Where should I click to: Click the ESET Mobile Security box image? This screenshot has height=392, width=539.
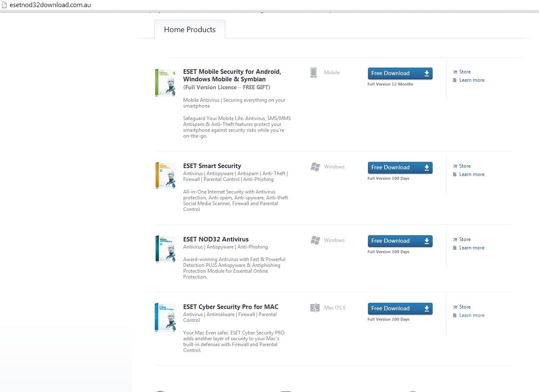(x=165, y=83)
